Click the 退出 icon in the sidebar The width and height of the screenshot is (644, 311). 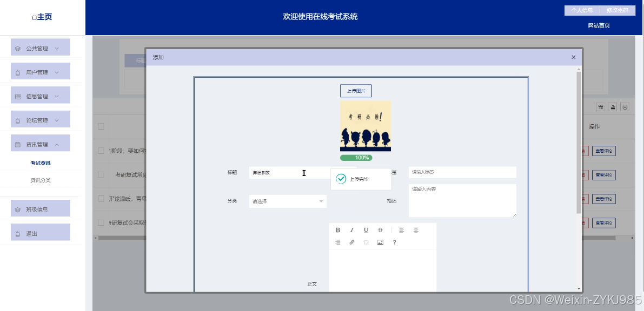click(x=18, y=233)
